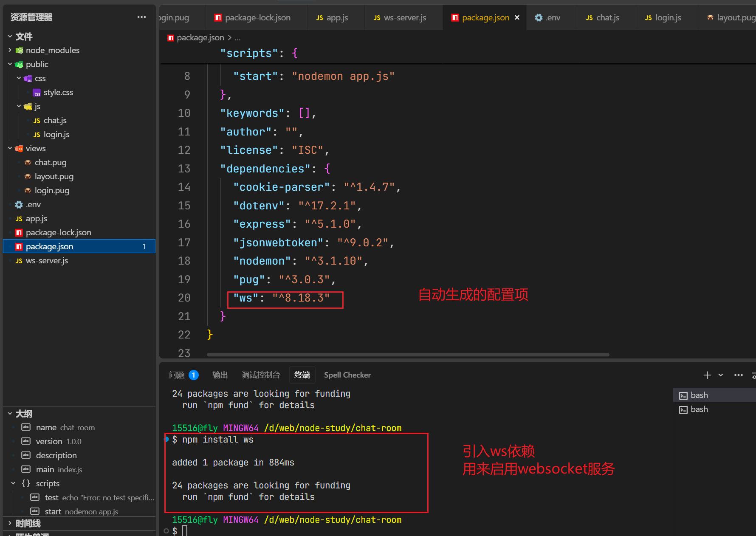Select version 1.0.0 in outline

point(58,441)
